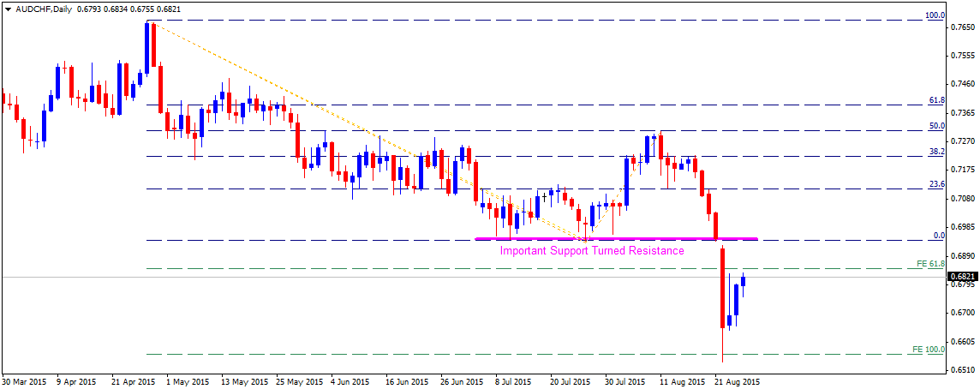Image resolution: width=980 pixels, height=389 pixels.
Task: Click the AUDCHF,Daily chart title text
Action: pyautogui.click(x=45, y=9)
